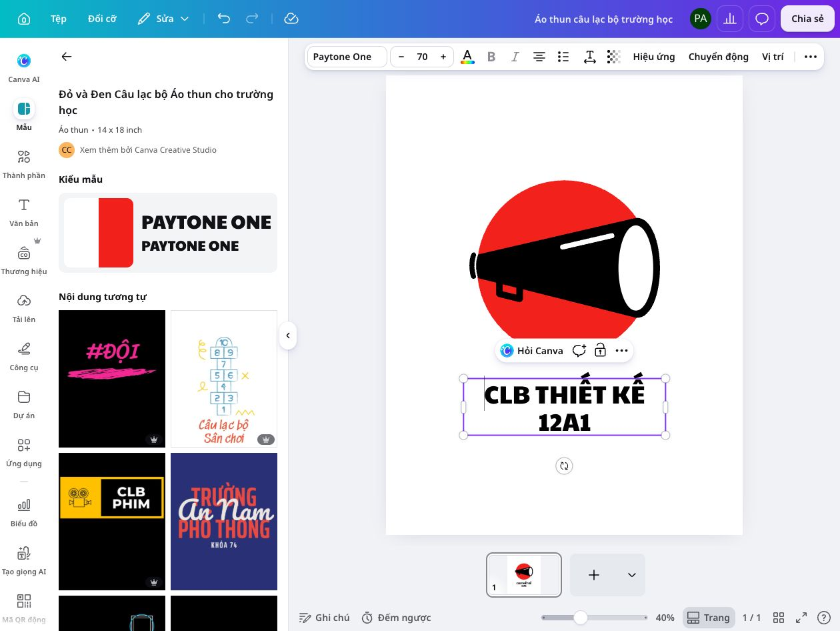Screen dimensions: 840x631
Task: Expand the add page options chevron
Action: 632,575
